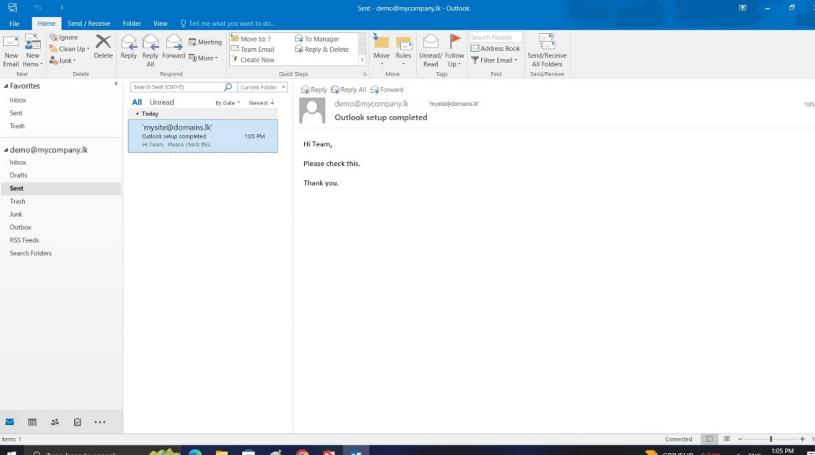This screenshot has height=455, width=815.
Task: Select the Drafts folder
Action: tap(19, 175)
